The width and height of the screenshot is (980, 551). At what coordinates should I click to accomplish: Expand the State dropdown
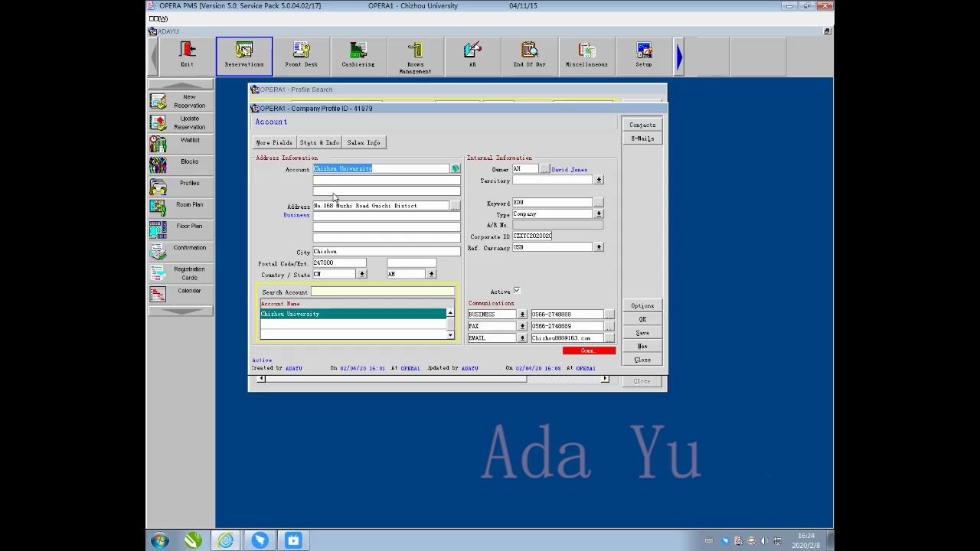(x=431, y=273)
